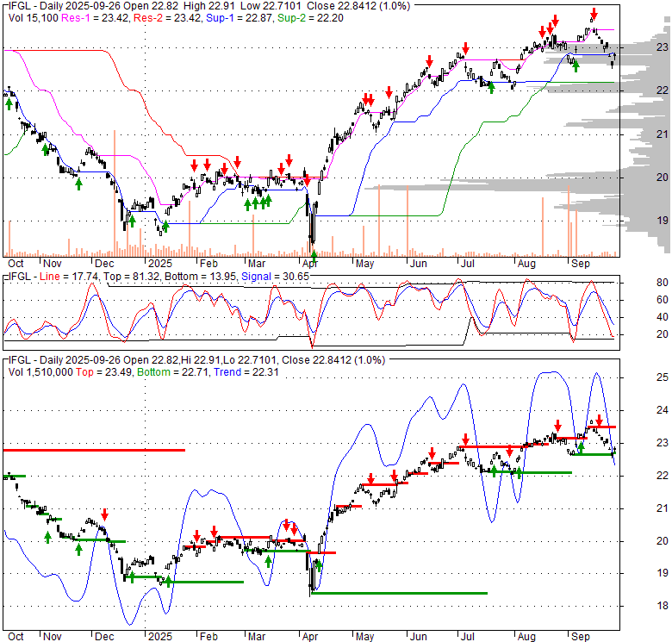Click the volume-by-price histogram bar near 20
Viewport: 672px width, 642px height.
(x=492, y=187)
